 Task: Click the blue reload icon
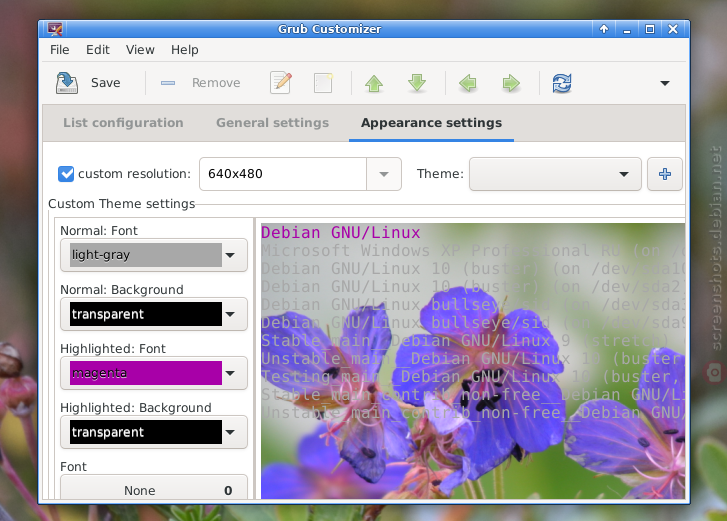(x=562, y=83)
